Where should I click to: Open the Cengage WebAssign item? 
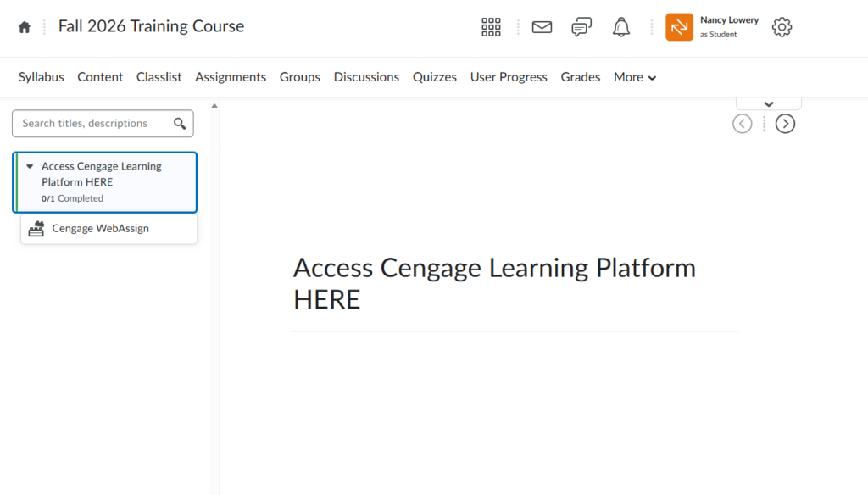pos(109,229)
